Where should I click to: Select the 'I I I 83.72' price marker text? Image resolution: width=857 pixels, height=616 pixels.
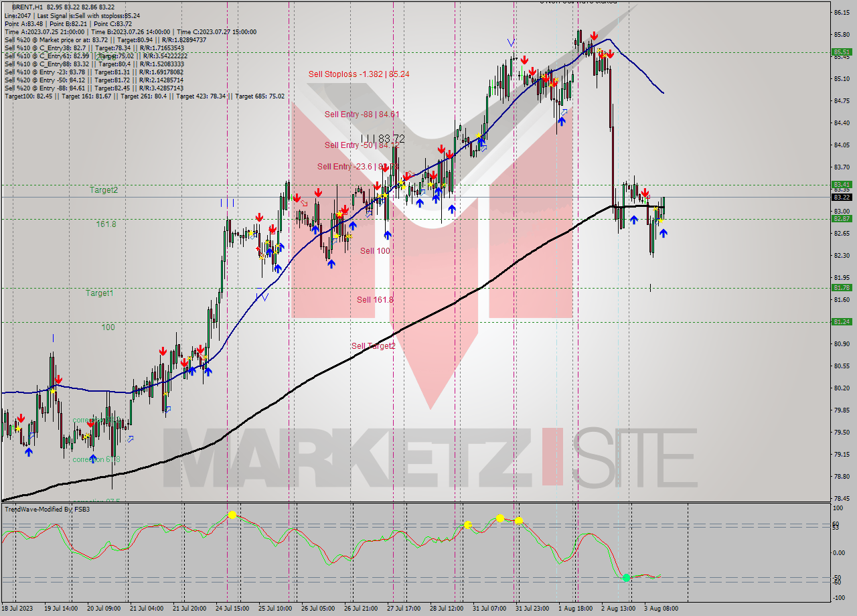(x=383, y=138)
